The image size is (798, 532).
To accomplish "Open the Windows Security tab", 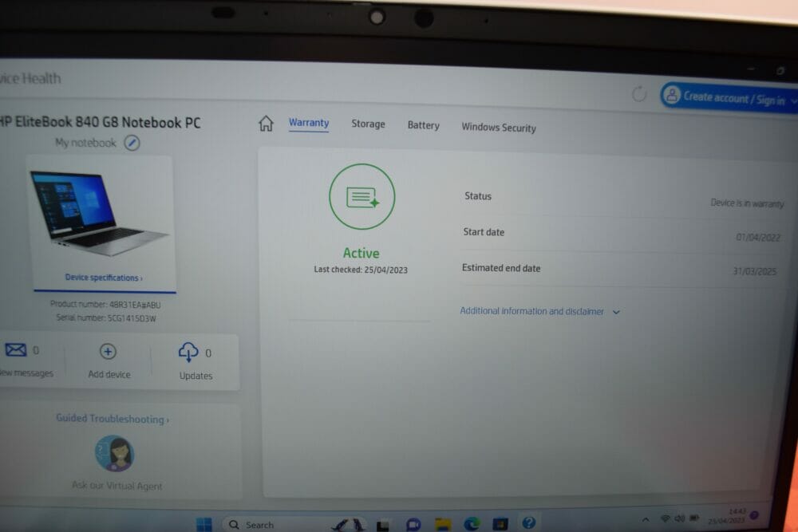I will click(x=499, y=127).
